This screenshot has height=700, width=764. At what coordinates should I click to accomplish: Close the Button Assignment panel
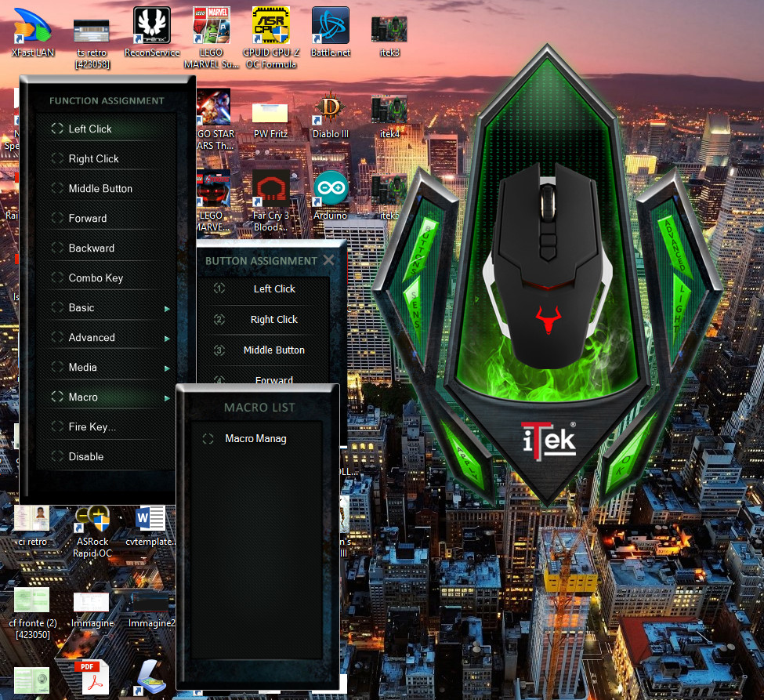[x=329, y=260]
